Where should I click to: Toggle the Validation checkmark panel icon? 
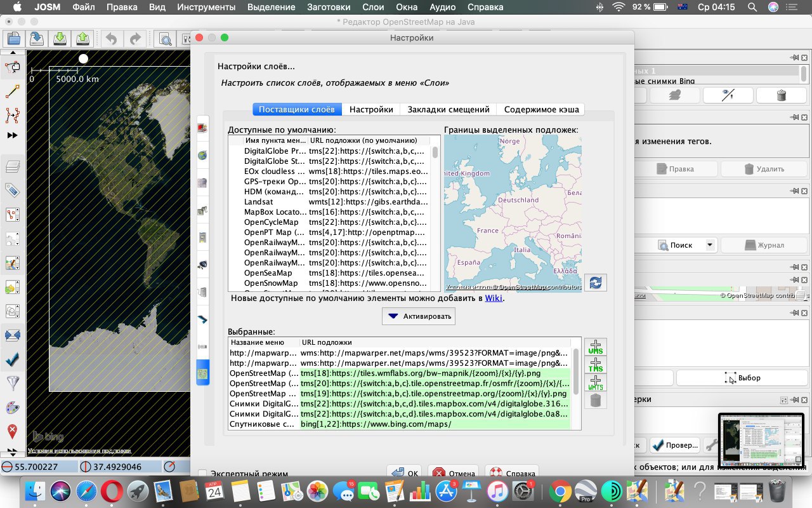coord(12,359)
